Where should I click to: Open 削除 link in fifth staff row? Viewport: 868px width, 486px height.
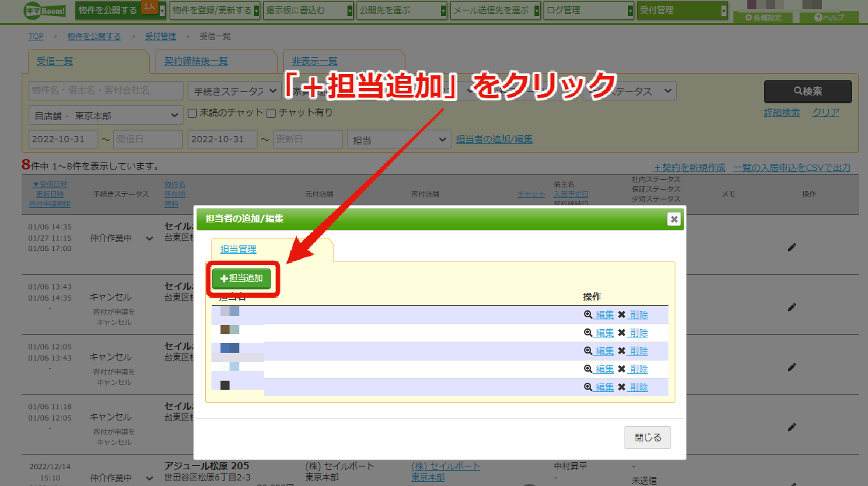click(638, 388)
